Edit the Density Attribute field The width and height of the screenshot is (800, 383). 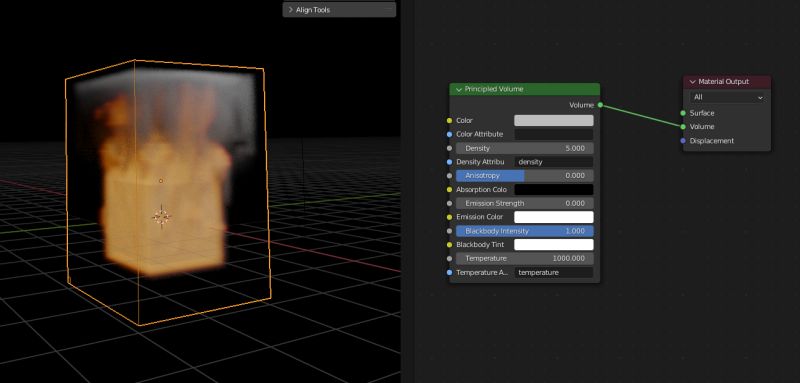click(554, 162)
